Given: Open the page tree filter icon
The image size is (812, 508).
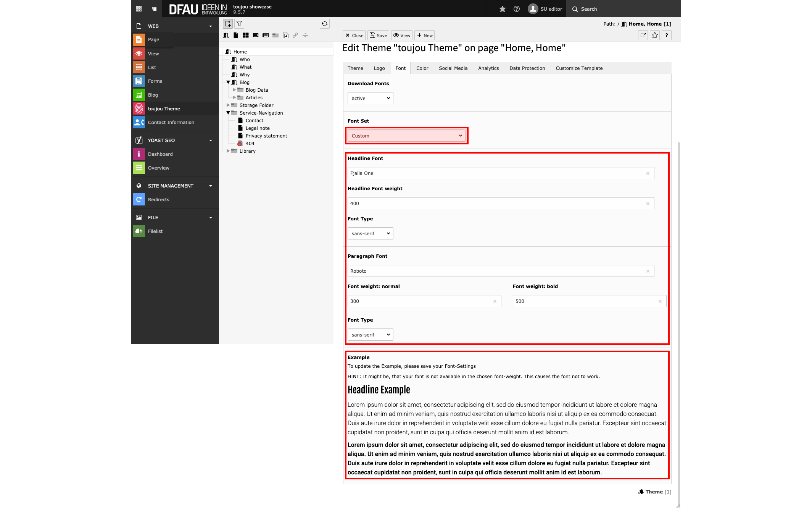Looking at the screenshot, I should pos(239,24).
